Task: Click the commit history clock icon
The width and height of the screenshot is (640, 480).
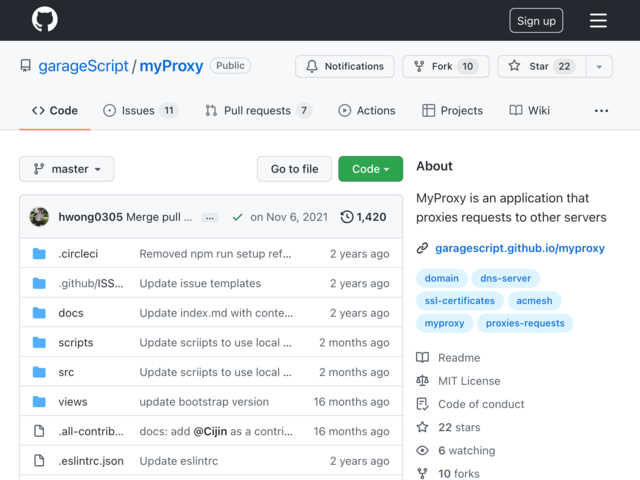Action: pos(347,217)
